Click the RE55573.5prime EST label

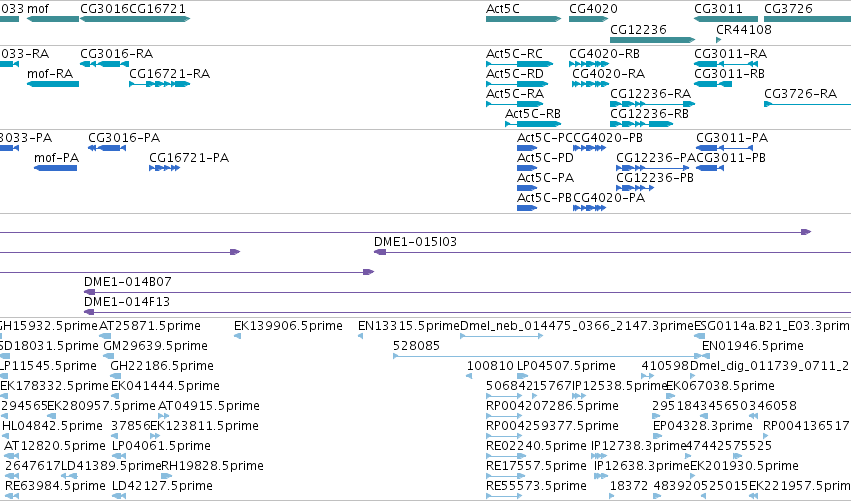[536, 486]
